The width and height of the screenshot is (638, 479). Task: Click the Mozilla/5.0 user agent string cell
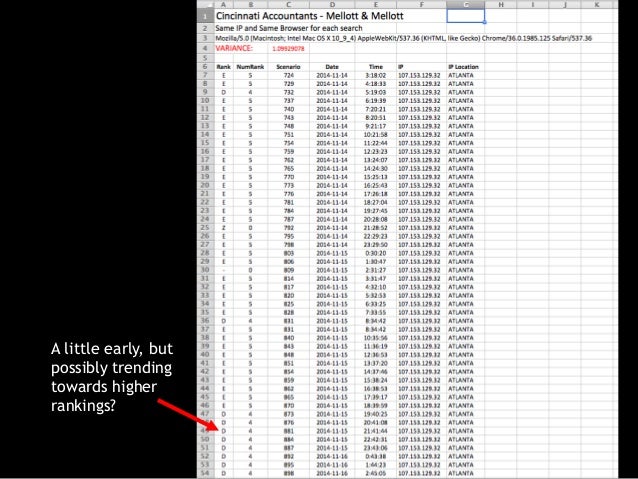tap(404, 38)
